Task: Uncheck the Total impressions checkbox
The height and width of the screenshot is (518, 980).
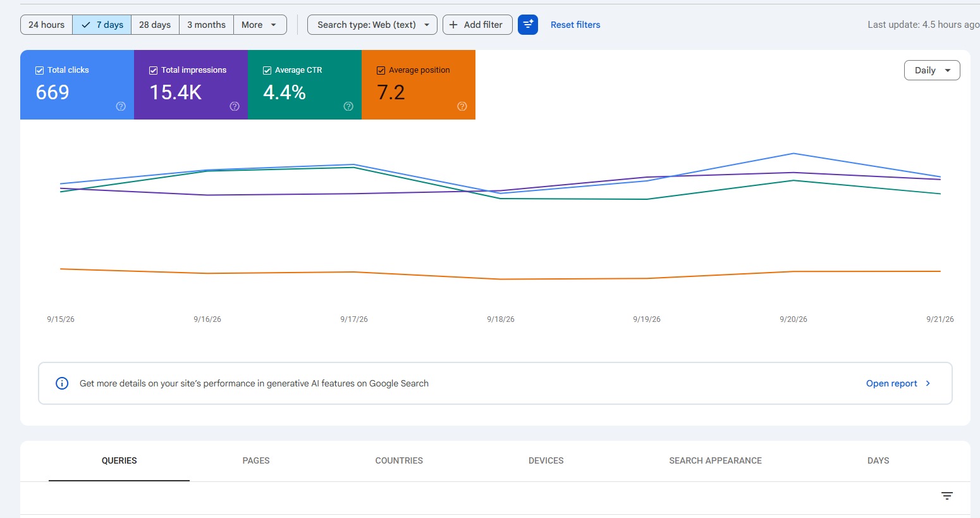Action: [154, 70]
